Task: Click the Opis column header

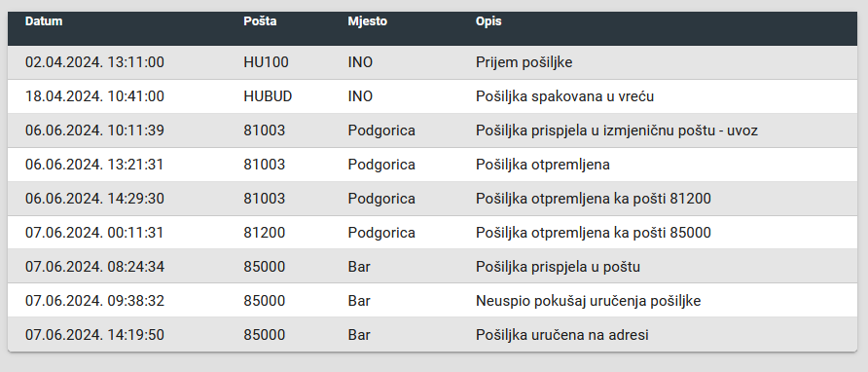Action: coord(488,21)
